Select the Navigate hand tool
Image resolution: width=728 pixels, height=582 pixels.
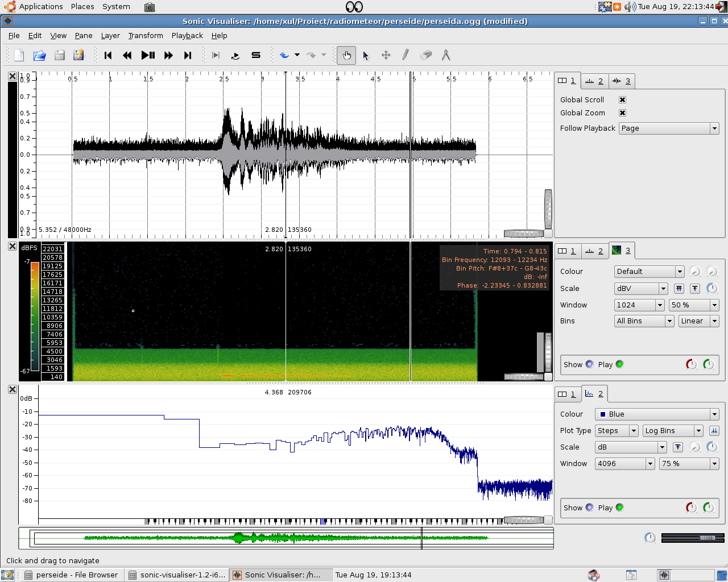[346, 55]
